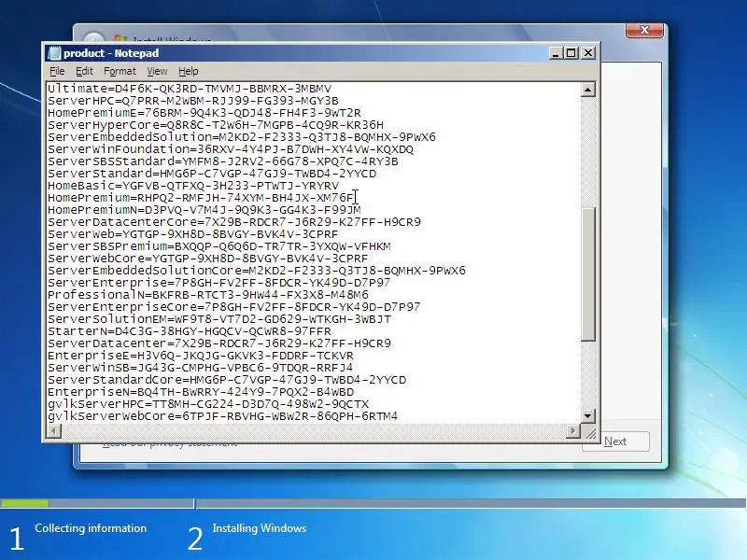
Task: Click the HomeBasic=YGFVB line
Action: 193,186
